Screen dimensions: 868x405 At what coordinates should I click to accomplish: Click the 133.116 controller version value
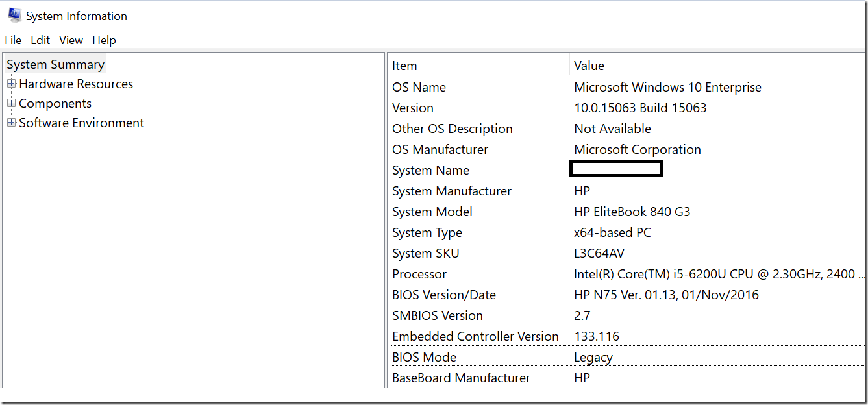597,337
